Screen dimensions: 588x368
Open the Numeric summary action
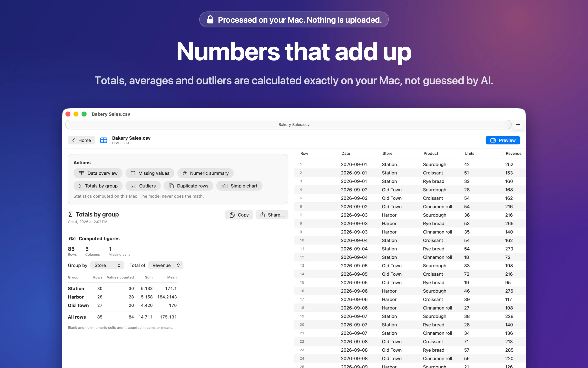[206, 173]
